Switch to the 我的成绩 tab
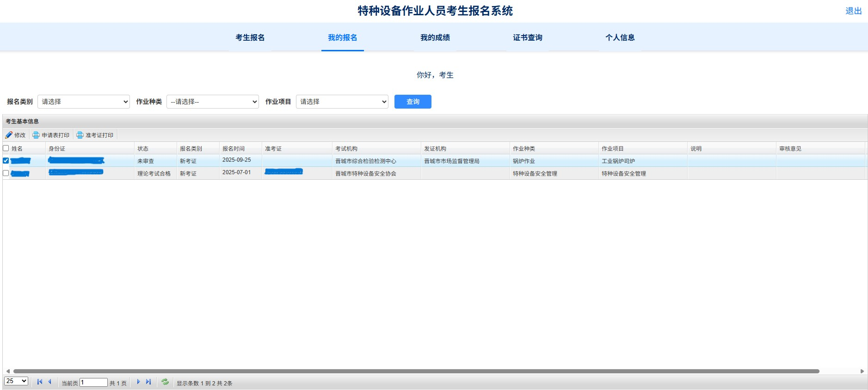 pyautogui.click(x=435, y=37)
